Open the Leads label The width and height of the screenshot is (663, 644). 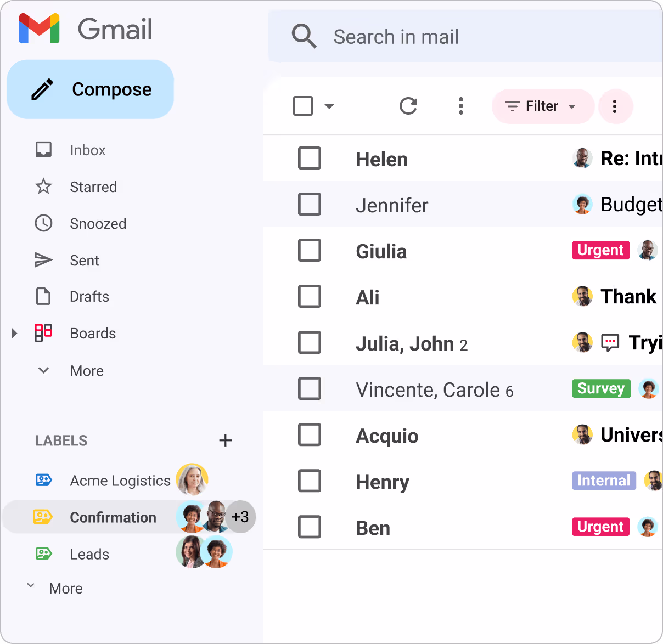(x=89, y=554)
